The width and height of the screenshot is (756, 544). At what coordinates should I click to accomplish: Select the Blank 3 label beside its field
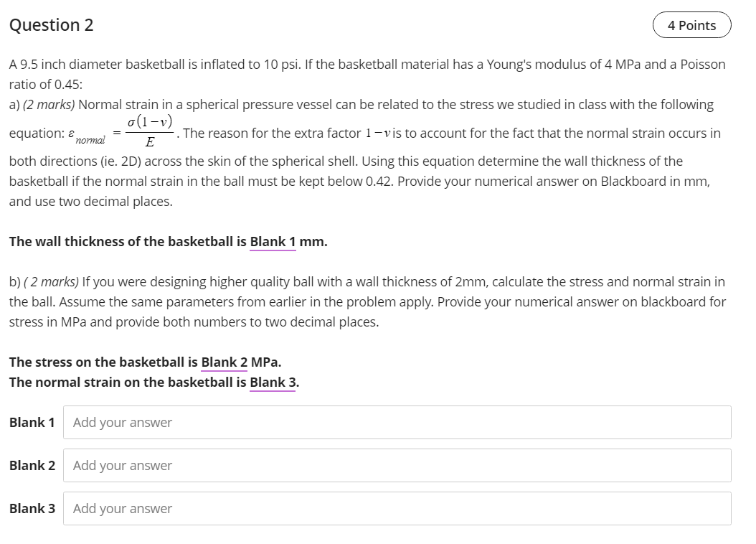click(x=32, y=508)
